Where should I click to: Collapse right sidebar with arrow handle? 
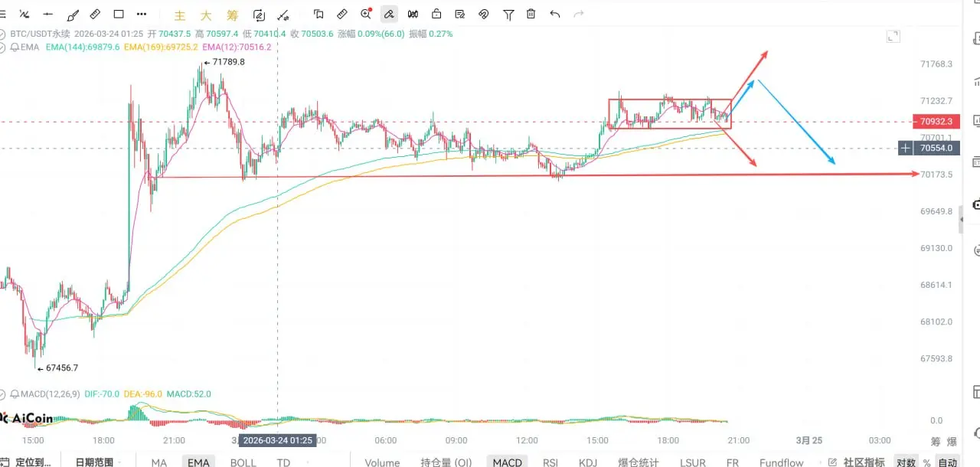point(962,220)
